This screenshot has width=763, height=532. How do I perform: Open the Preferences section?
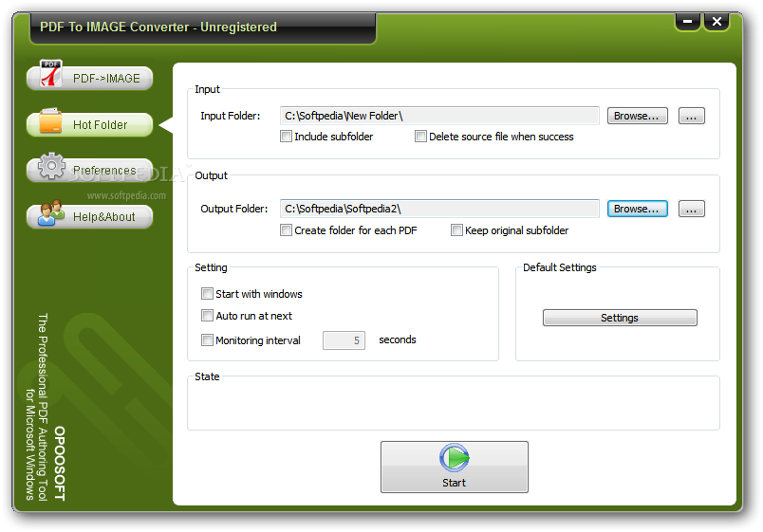point(90,170)
